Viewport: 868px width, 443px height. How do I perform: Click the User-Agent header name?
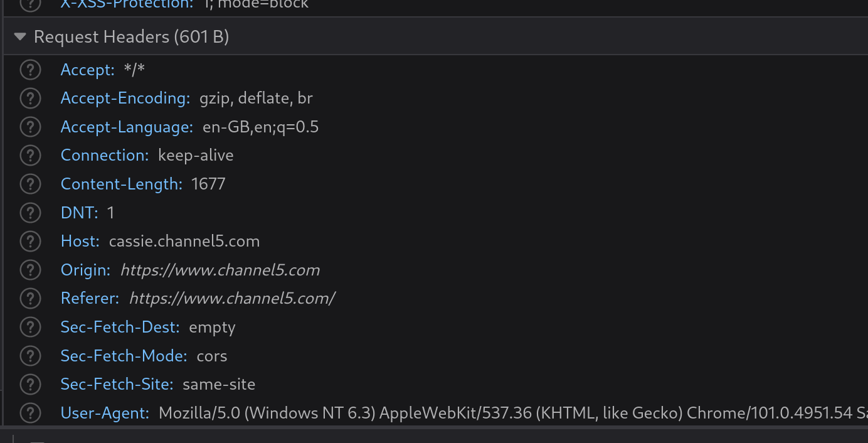pyautogui.click(x=104, y=413)
